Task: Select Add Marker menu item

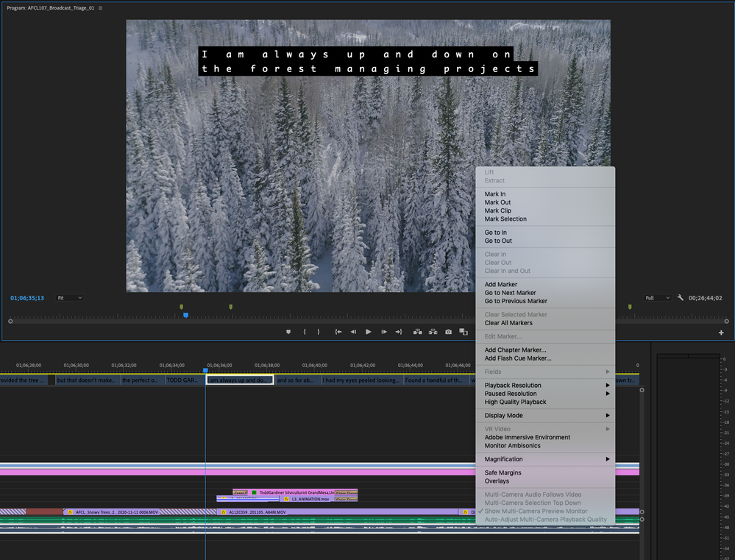Action: tap(546, 285)
